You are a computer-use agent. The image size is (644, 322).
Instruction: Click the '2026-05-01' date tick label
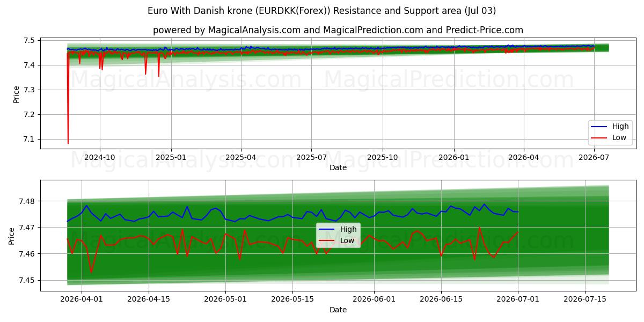pyautogui.click(x=225, y=299)
